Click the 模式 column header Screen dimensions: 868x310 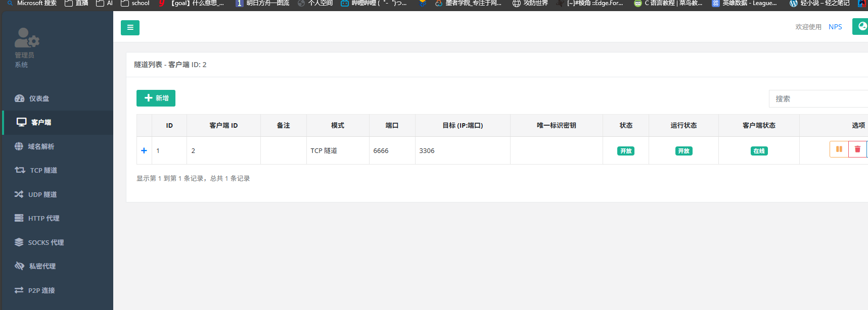click(338, 126)
